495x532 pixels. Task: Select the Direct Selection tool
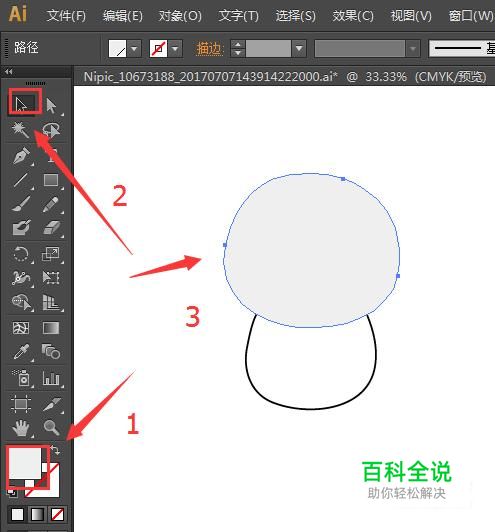click(51, 106)
